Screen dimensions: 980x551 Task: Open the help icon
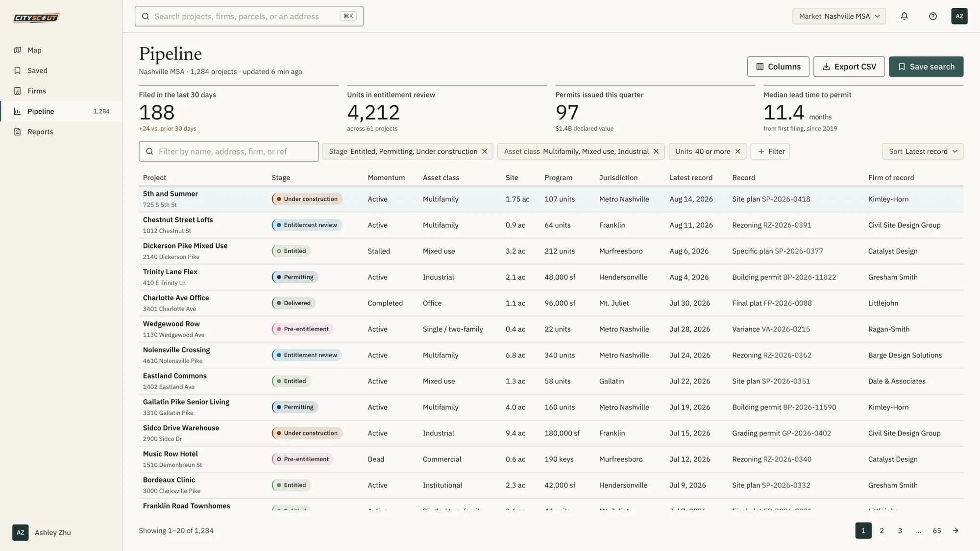tap(933, 16)
